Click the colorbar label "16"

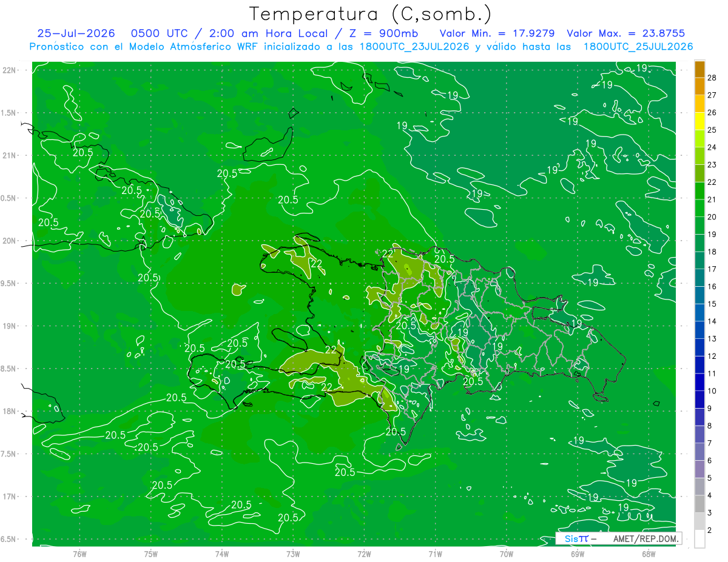tap(712, 286)
